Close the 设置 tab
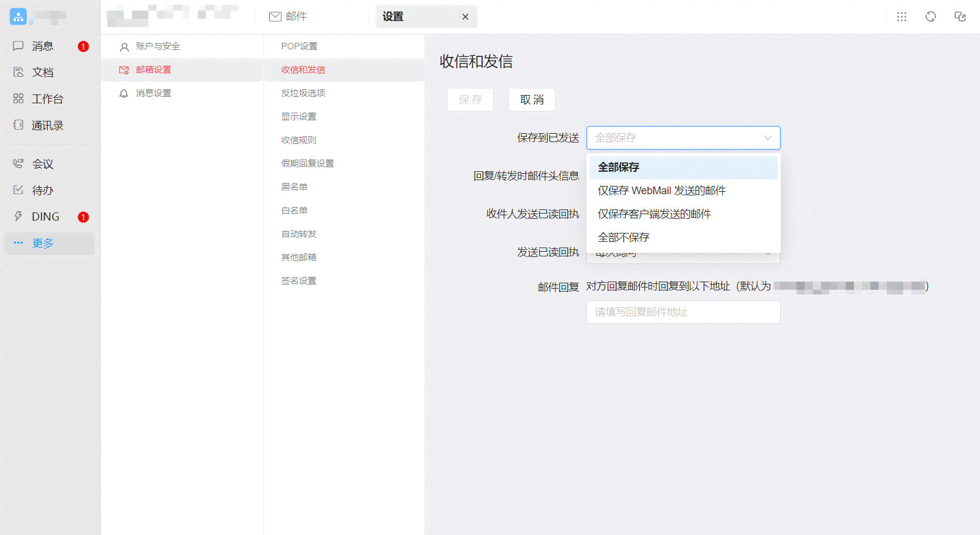The image size is (980, 535). click(x=465, y=17)
